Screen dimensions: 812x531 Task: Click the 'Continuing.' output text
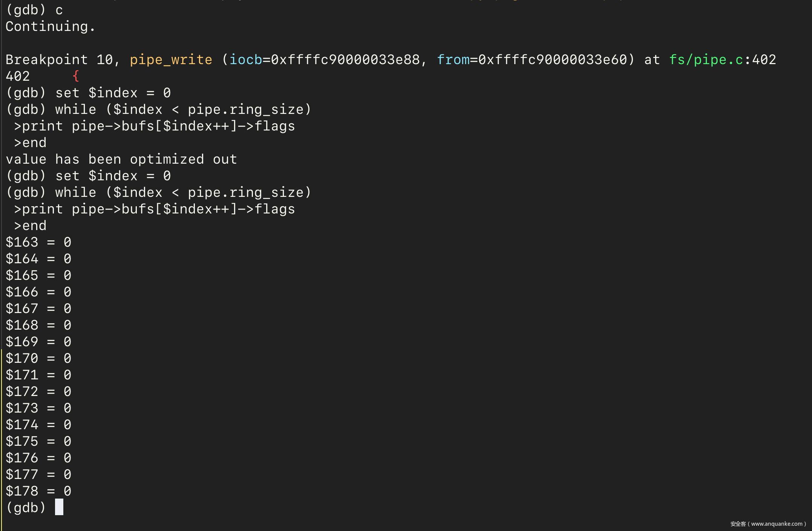point(50,26)
